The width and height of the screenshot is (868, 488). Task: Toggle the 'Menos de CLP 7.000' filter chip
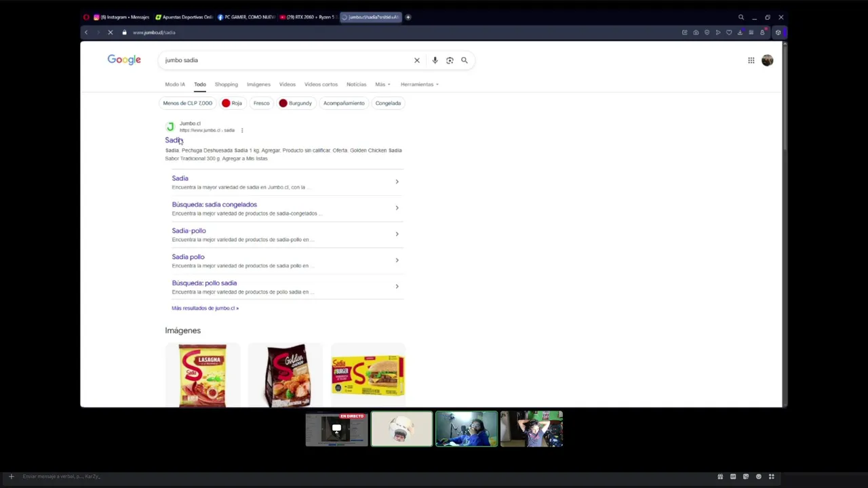tap(188, 103)
